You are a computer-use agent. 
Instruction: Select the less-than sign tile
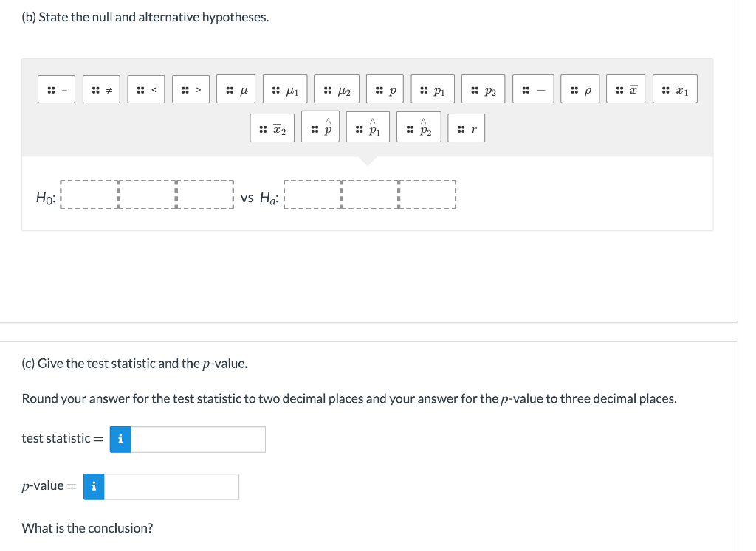(146, 89)
